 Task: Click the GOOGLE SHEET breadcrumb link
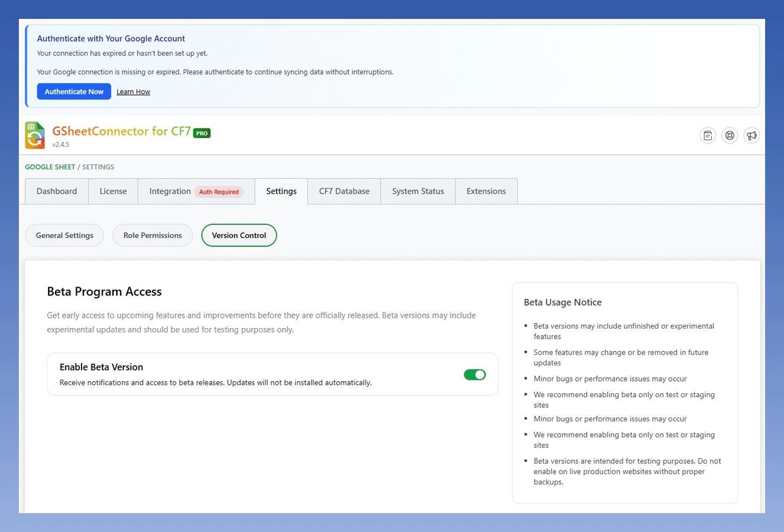click(50, 167)
